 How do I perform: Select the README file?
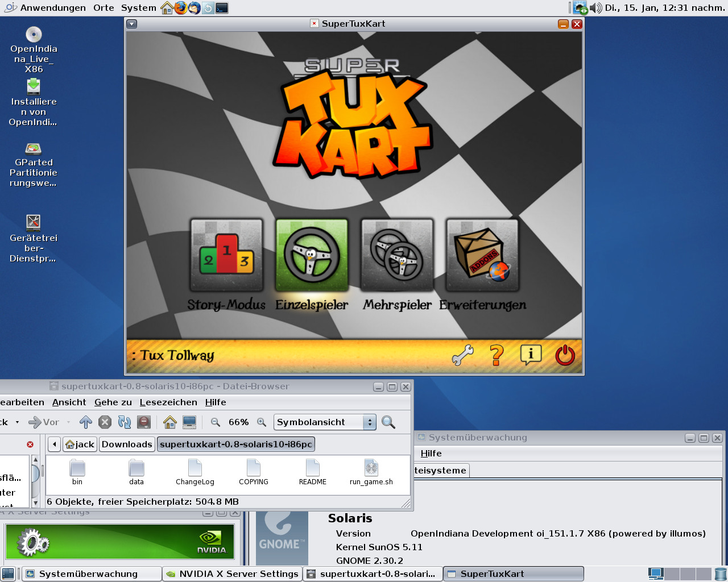(313, 473)
